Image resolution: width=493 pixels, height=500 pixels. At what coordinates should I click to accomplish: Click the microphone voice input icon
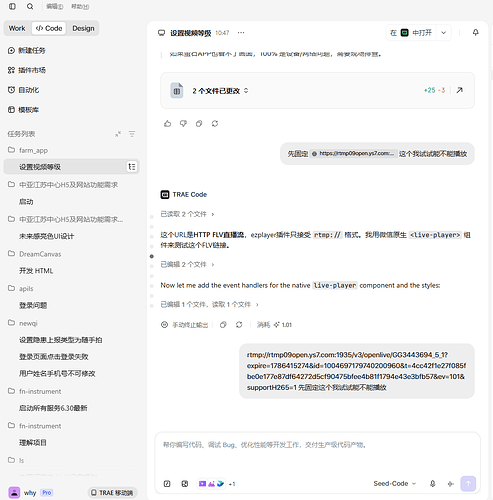(x=433, y=484)
